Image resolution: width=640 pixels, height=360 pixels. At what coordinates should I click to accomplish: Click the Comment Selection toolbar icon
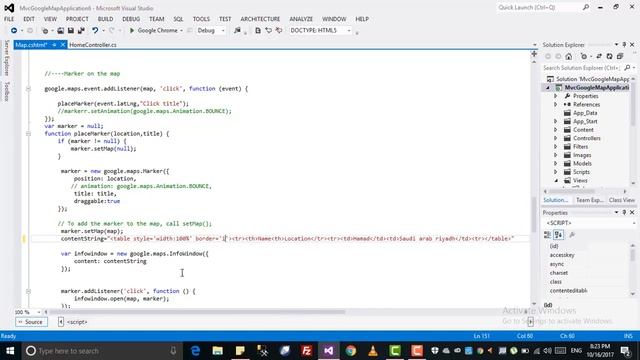[269, 31]
